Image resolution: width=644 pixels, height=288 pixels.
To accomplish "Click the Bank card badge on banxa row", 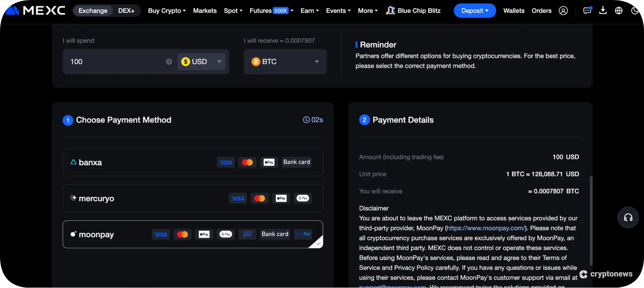I will [297, 162].
